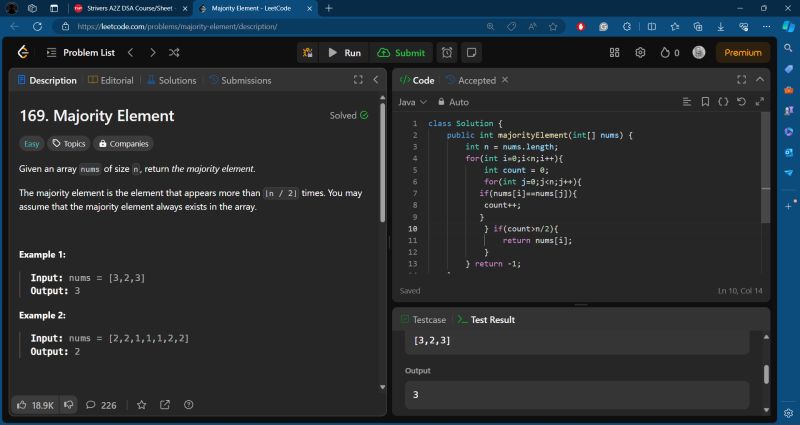Viewport: 800px width, 425px height.
Task: Bookmark the code with the bookmark icon
Action: [705, 102]
